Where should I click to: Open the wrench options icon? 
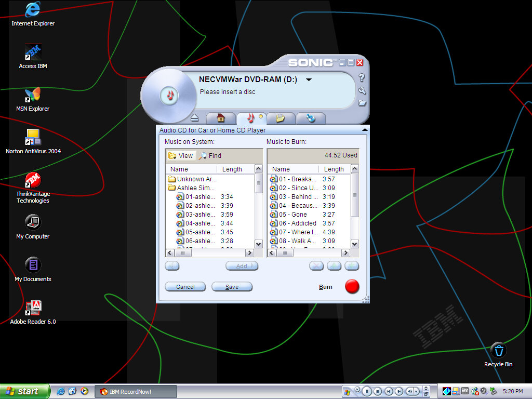point(362,90)
